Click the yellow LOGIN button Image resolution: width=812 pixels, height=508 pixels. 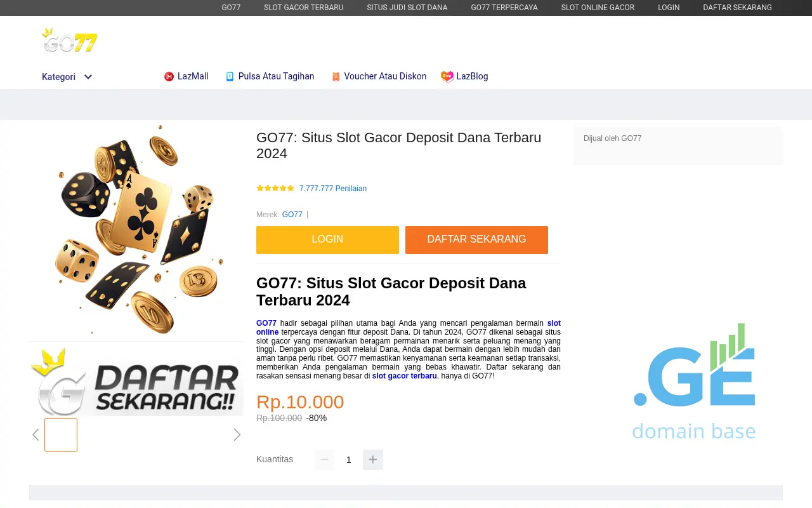coord(327,240)
